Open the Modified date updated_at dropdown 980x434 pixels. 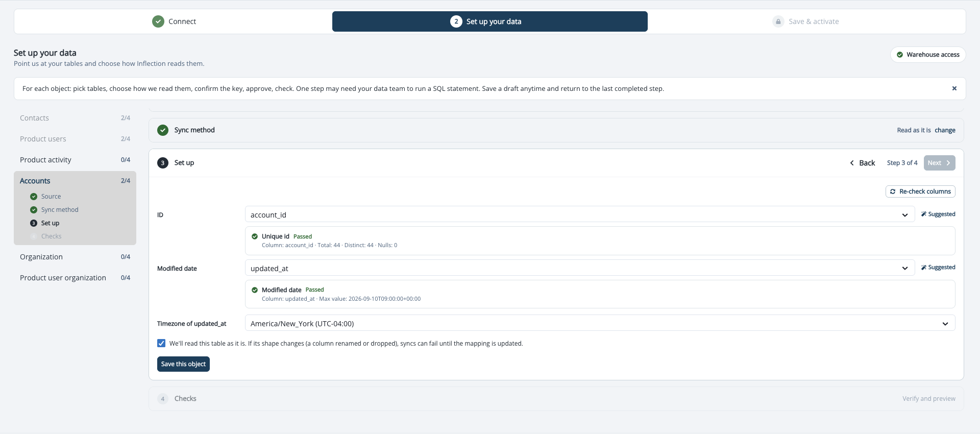[580, 268]
